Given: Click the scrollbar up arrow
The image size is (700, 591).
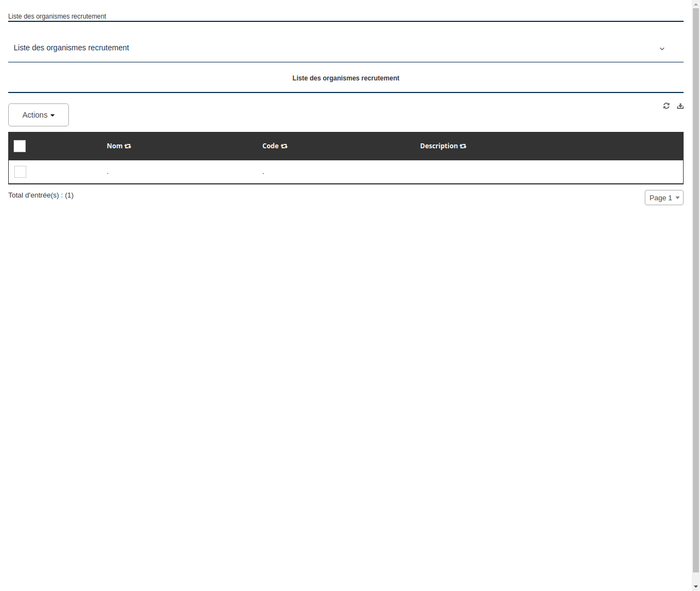Looking at the screenshot, I should coord(696,3).
